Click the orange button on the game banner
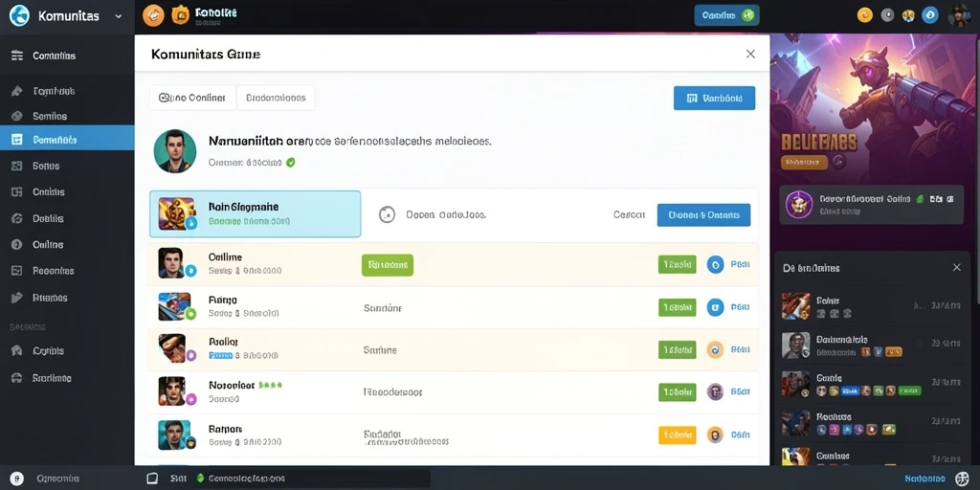 coord(804,162)
